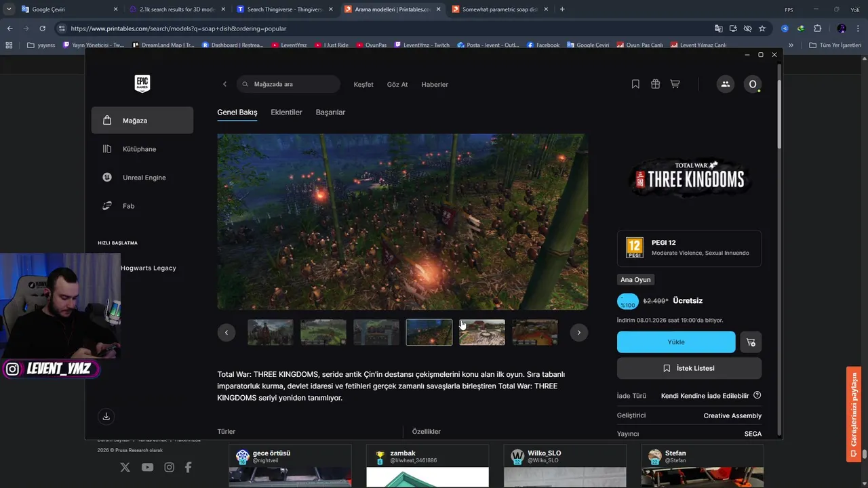Click the Epic Games logo

pos(142,84)
